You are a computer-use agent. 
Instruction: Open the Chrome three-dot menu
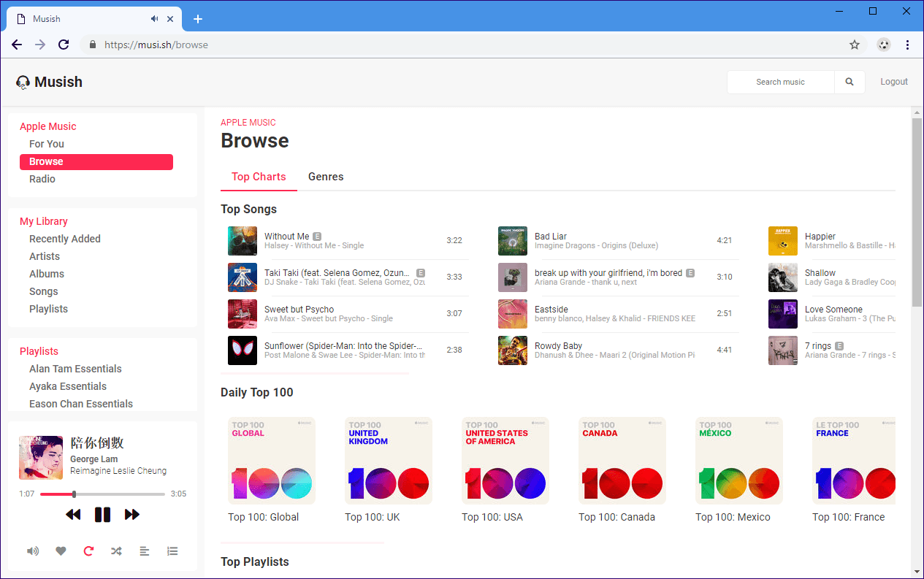907,45
